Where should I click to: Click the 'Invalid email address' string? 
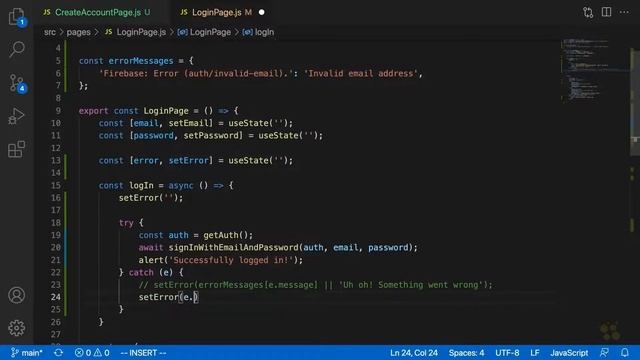[x=361, y=73]
